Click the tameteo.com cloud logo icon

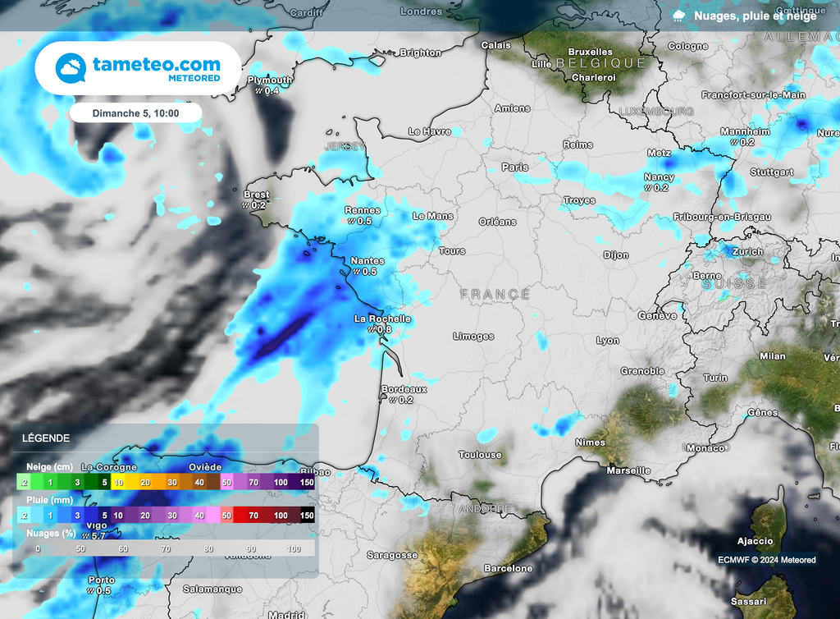click(69, 66)
